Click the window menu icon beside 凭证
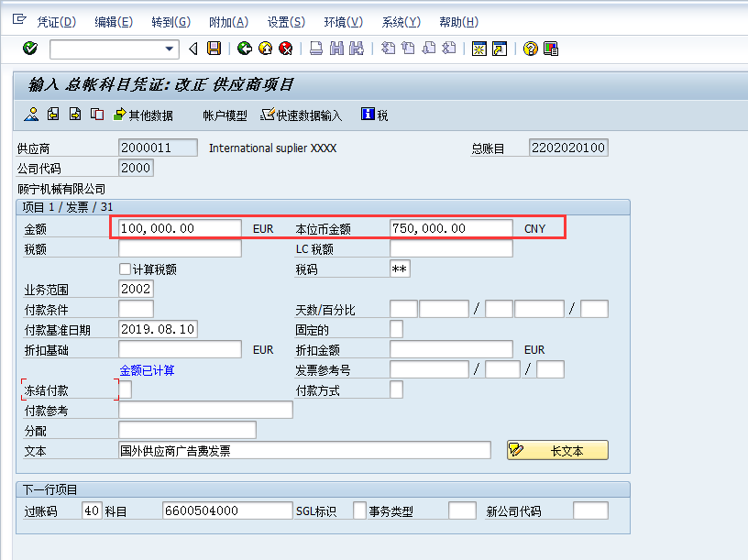Screen dimensions: 748x560 tap(19, 19)
